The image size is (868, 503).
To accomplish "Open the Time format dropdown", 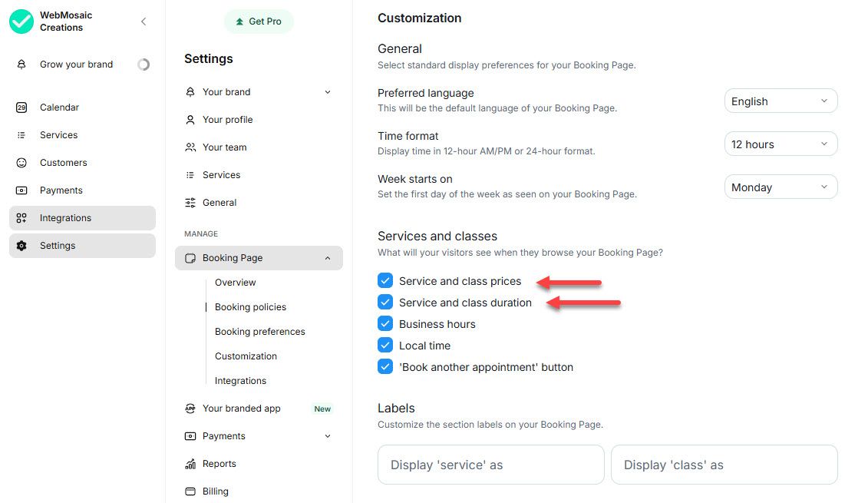I will click(x=781, y=144).
